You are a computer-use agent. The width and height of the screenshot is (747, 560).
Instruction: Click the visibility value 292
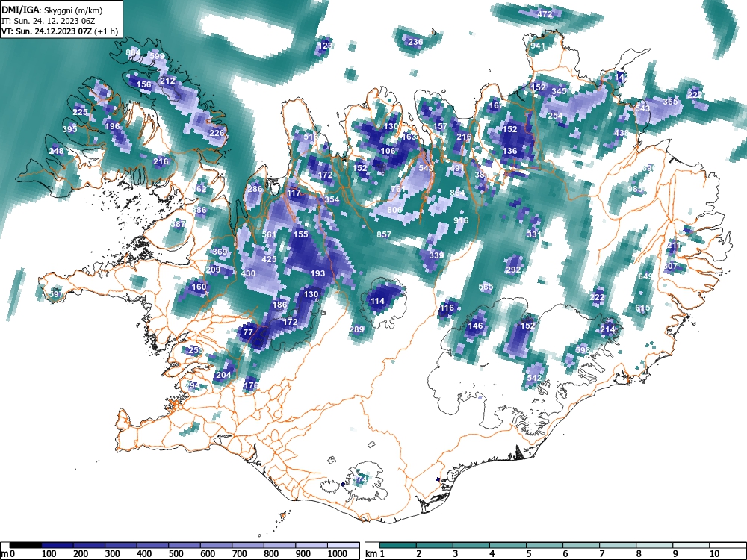pyautogui.click(x=513, y=270)
